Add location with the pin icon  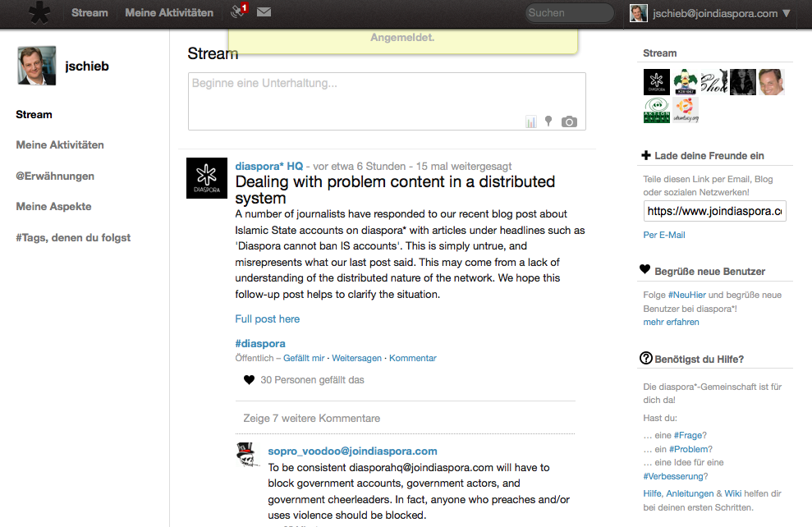[x=548, y=121]
